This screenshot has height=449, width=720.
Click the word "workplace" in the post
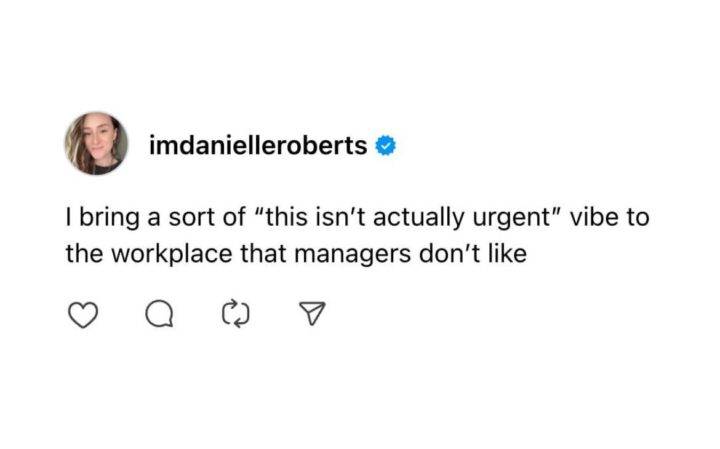pyautogui.click(x=172, y=255)
